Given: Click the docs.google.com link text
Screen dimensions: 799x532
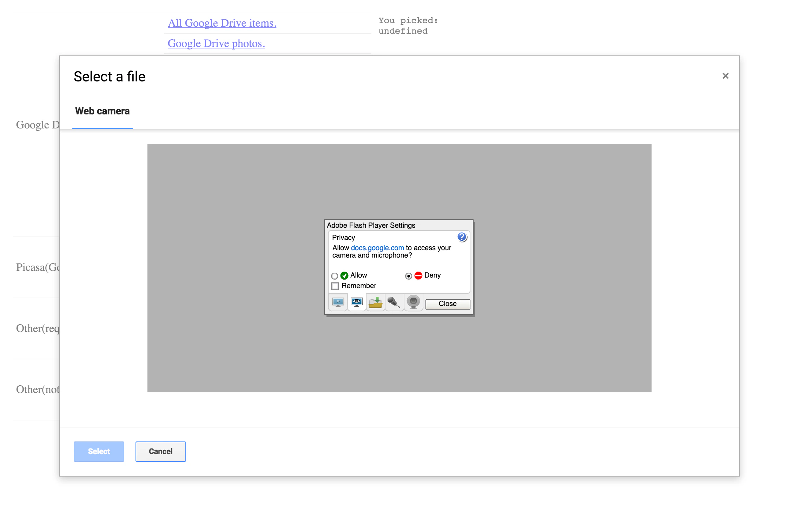Looking at the screenshot, I should tap(377, 248).
